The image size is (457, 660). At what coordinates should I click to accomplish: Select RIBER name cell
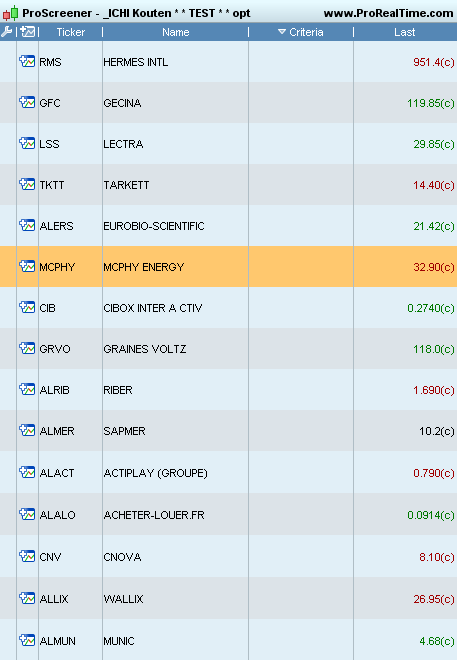pyautogui.click(x=175, y=390)
